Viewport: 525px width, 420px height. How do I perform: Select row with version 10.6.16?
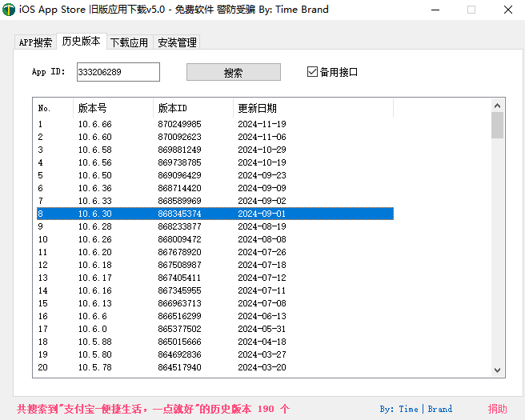point(215,290)
